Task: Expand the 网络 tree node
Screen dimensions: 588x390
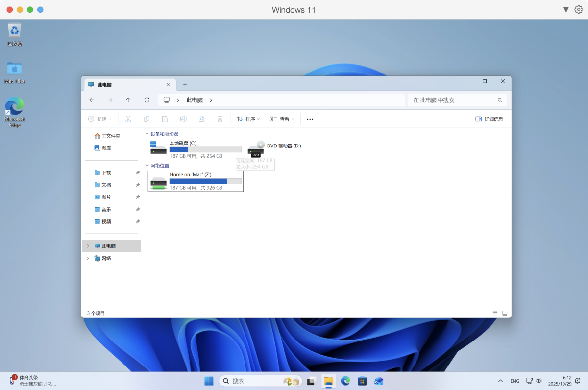Action: click(x=88, y=258)
